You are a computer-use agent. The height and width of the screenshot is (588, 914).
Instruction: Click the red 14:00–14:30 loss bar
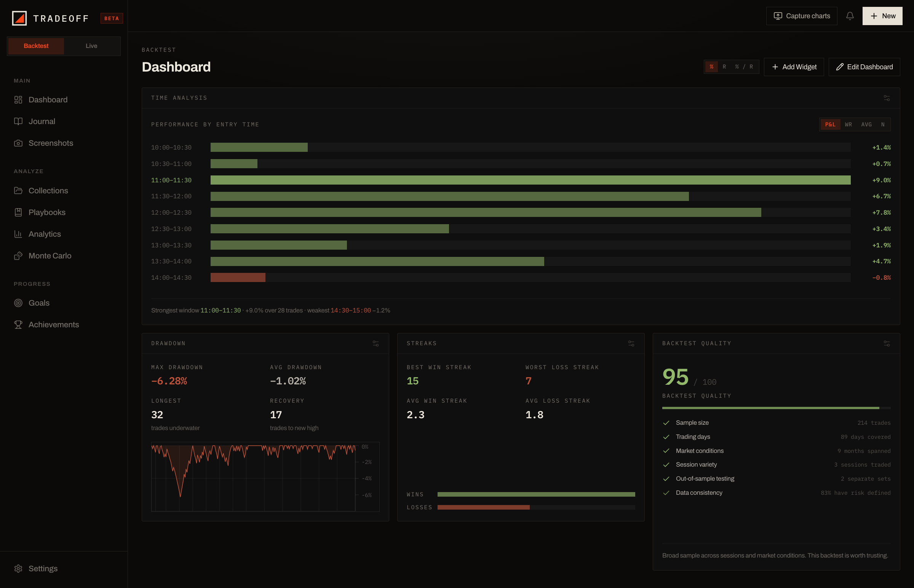click(x=238, y=277)
